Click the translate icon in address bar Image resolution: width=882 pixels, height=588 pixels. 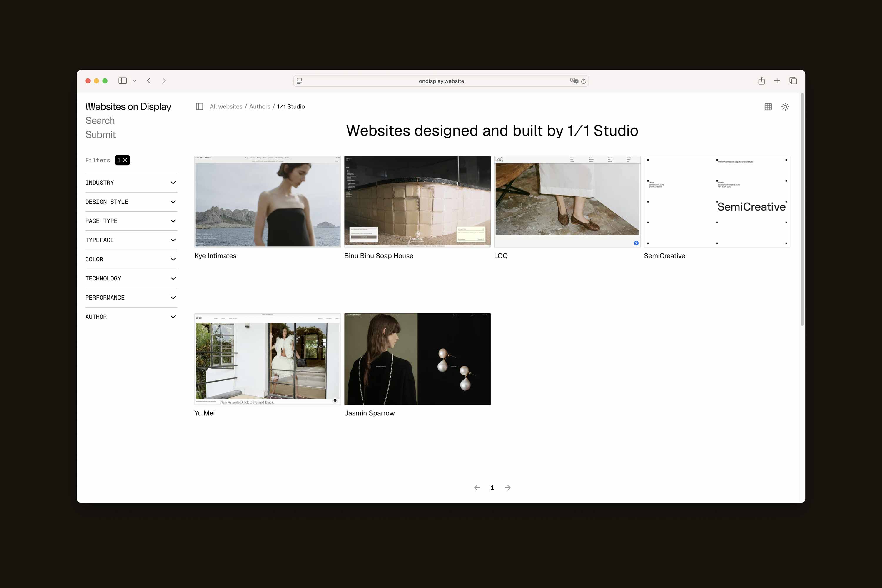pos(574,81)
